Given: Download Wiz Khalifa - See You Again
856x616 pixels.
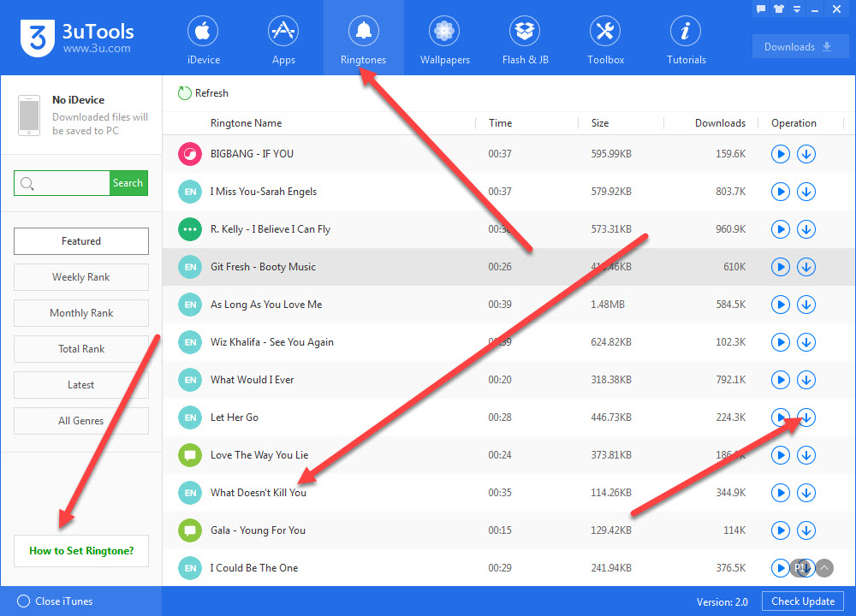Looking at the screenshot, I should point(806,342).
